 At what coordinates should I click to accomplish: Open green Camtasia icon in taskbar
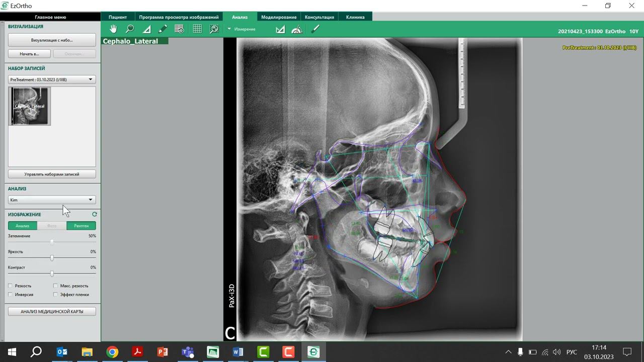coord(263,352)
